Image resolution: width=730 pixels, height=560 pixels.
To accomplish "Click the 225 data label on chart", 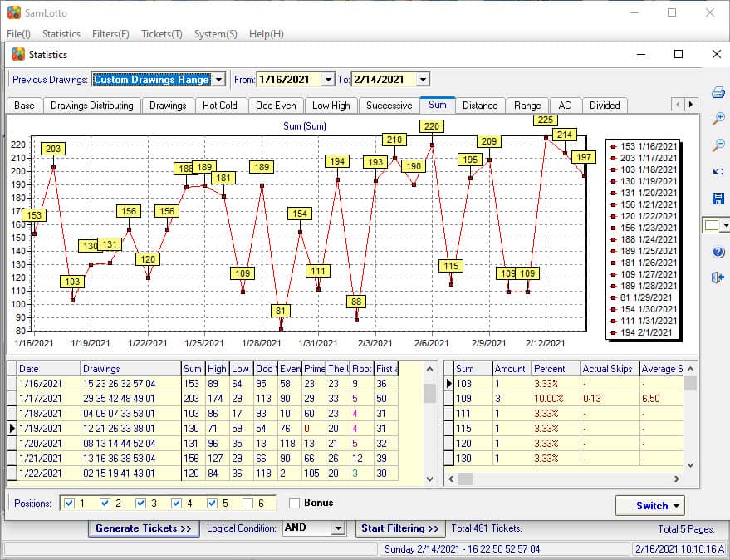I will click(x=545, y=120).
